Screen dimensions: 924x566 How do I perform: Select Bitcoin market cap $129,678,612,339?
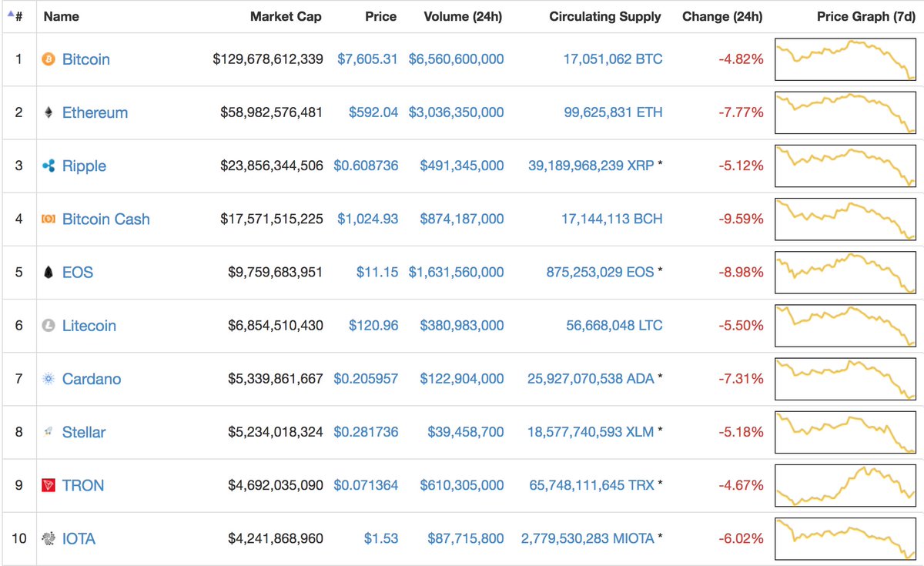(x=268, y=59)
